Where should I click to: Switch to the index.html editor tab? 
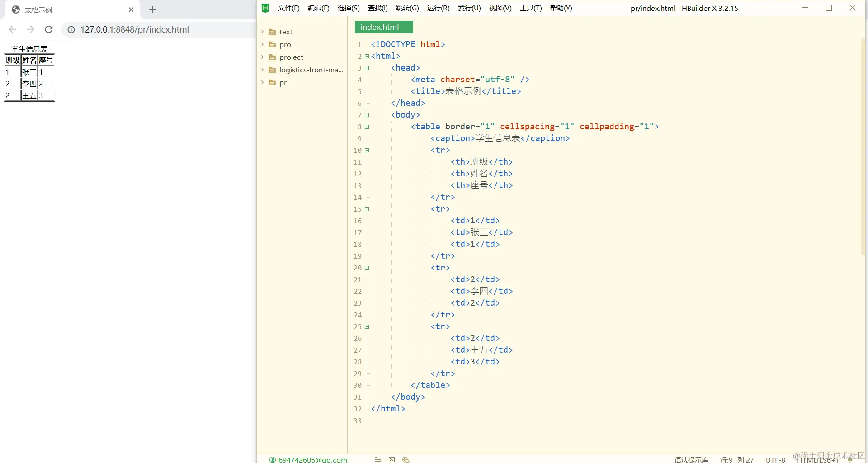pyautogui.click(x=384, y=27)
